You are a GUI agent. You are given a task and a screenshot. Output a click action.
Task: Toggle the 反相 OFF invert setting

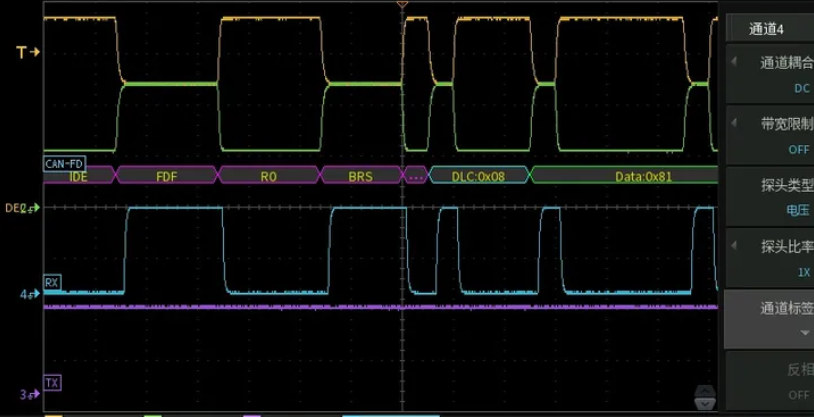[x=770, y=381]
